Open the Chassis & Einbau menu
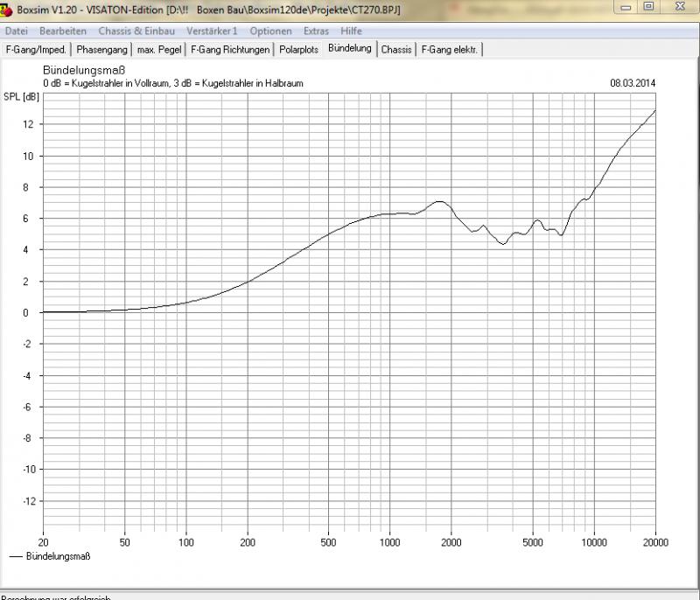 tap(136, 31)
